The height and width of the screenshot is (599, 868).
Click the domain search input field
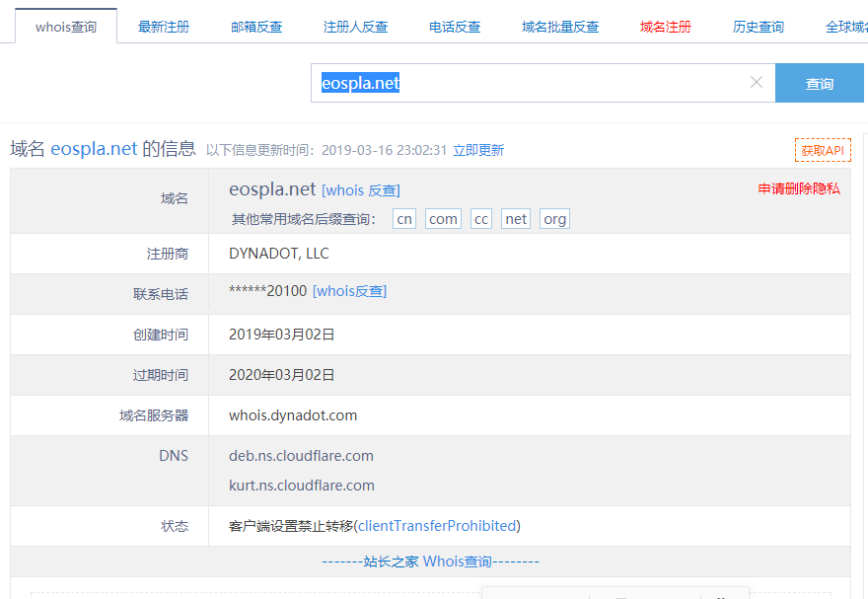click(x=542, y=83)
